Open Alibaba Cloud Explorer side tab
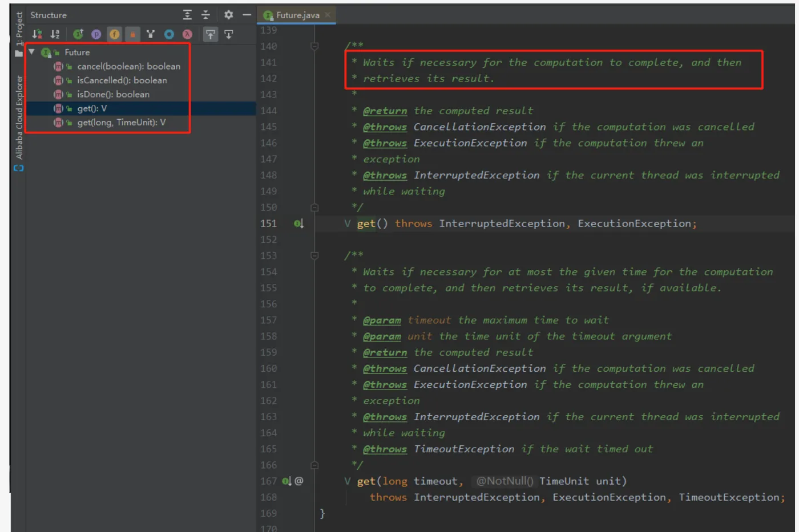Image resolution: width=799 pixels, height=532 pixels. (x=19, y=117)
